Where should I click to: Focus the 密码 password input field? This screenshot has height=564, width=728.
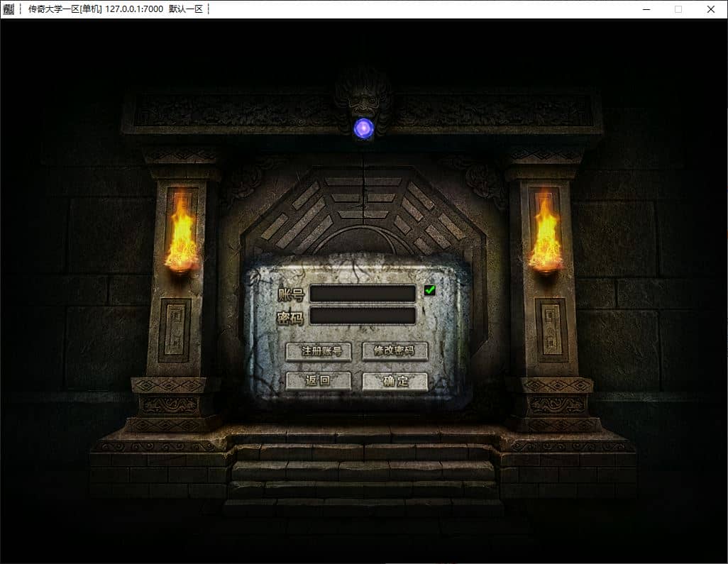click(363, 316)
